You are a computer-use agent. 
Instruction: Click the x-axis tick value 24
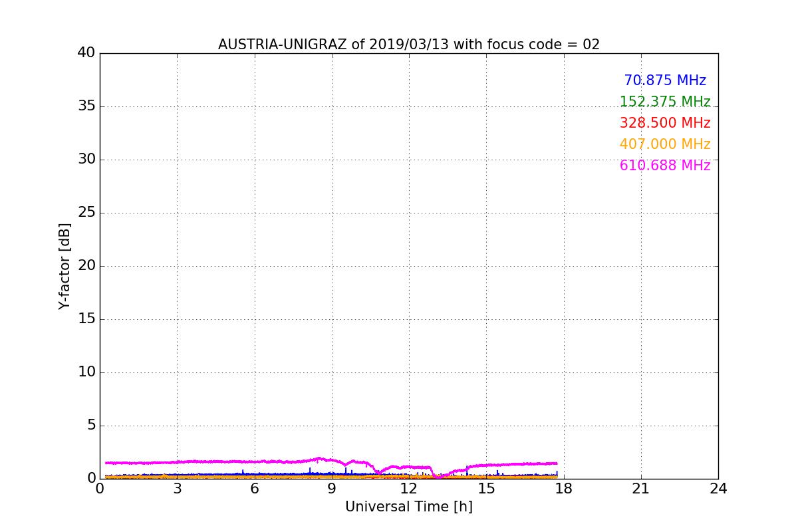718,489
